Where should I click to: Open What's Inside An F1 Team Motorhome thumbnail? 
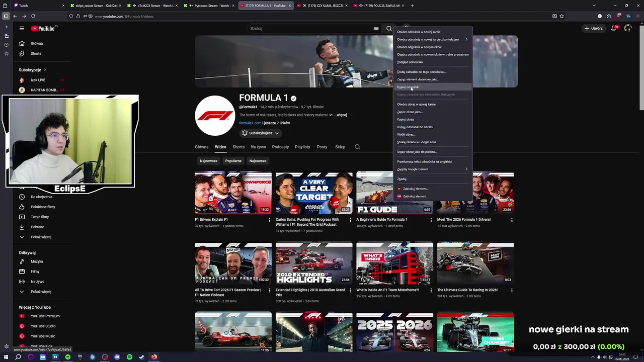[394, 263]
